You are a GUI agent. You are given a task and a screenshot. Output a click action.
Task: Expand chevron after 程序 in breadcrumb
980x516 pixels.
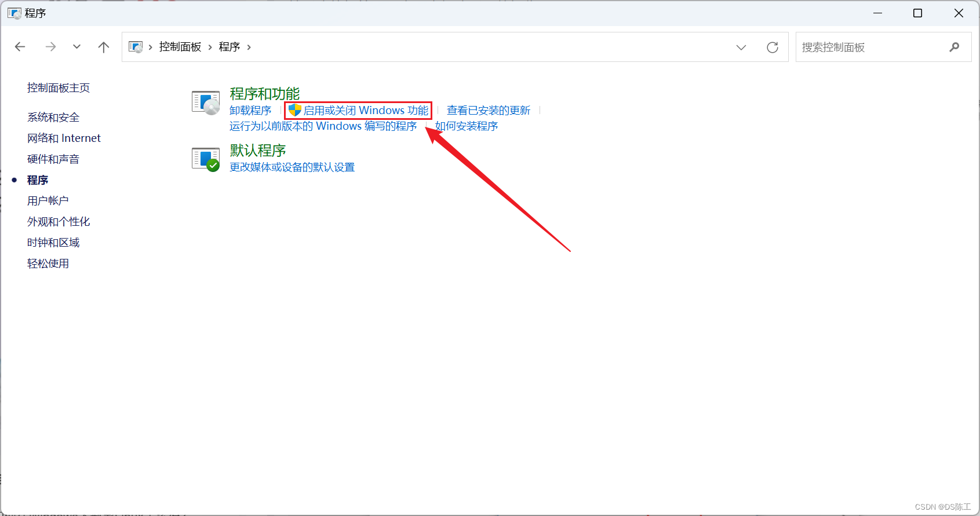pos(249,47)
